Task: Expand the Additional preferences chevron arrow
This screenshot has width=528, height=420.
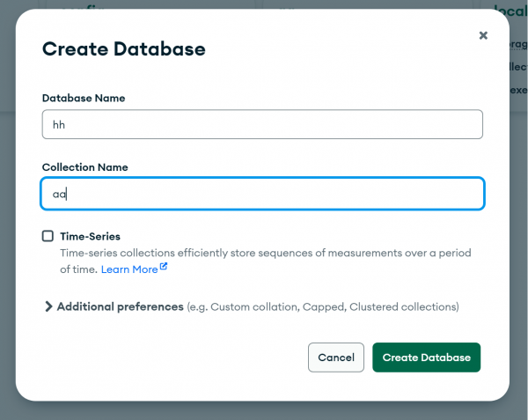Action: coord(48,306)
